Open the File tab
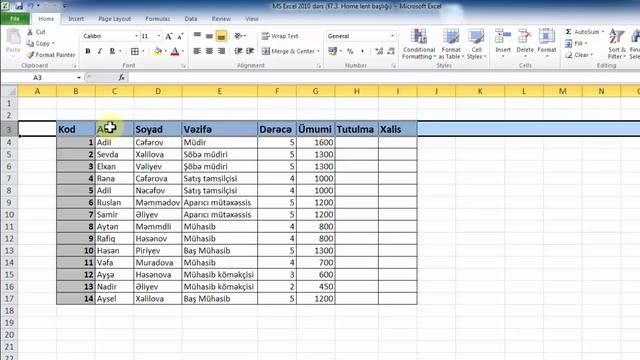 pyautogui.click(x=15, y=19)
